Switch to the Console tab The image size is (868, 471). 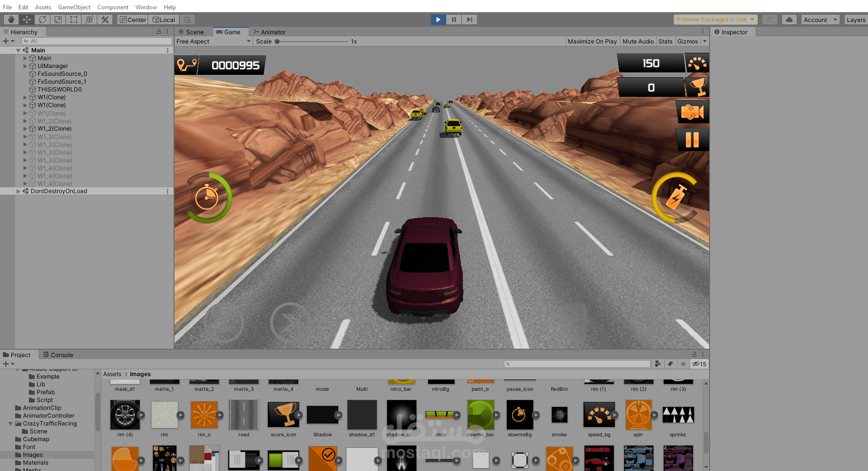tap(58, 355)
